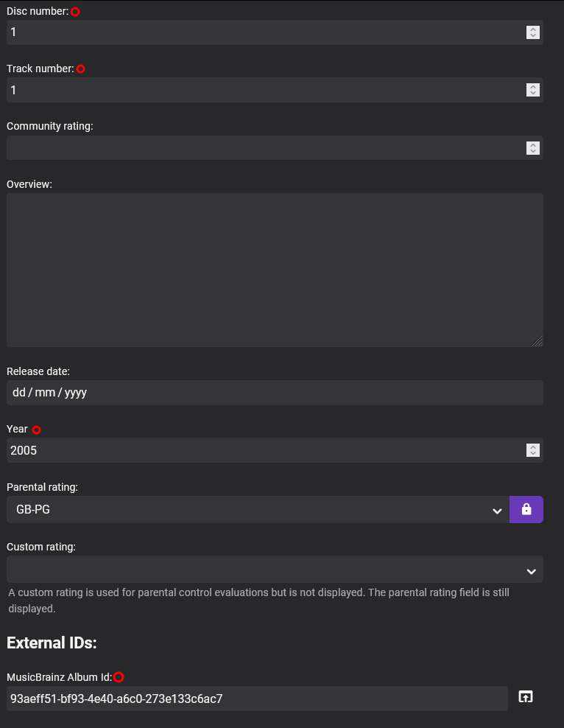564x728 pixels.
Task: Focus the Release date field
Action: click(275, 393)
